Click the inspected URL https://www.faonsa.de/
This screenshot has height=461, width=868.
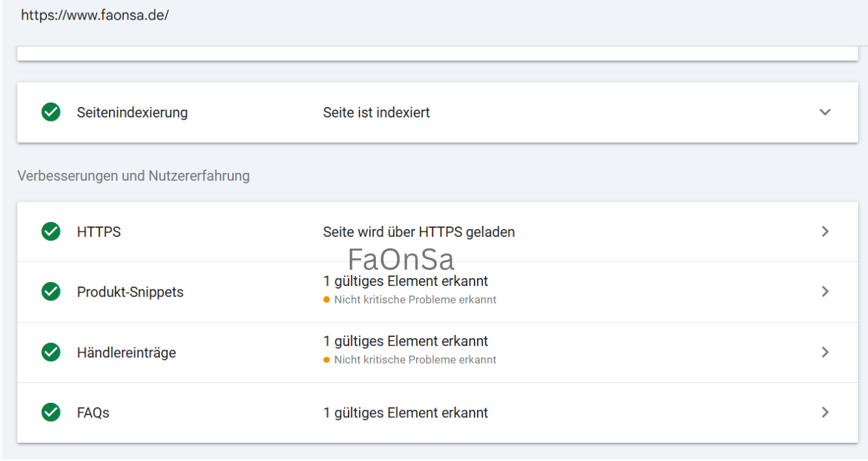[95, 15]
